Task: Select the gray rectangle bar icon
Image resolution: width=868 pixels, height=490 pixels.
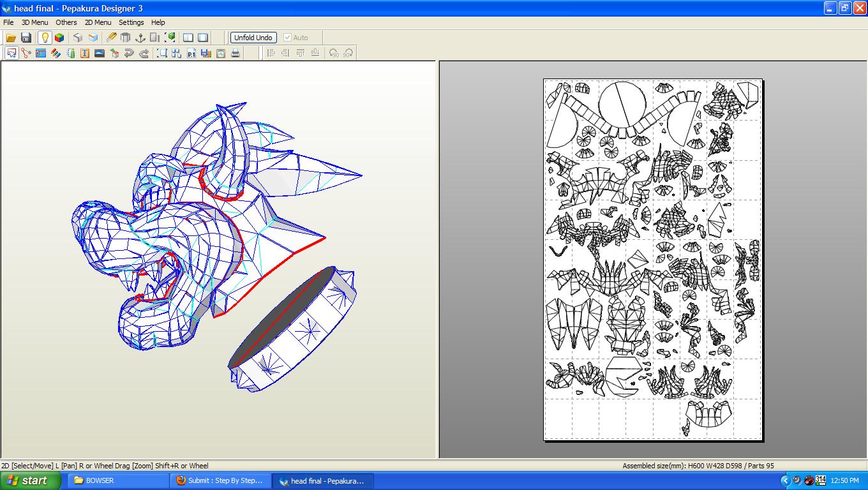Action: (155, 38)
